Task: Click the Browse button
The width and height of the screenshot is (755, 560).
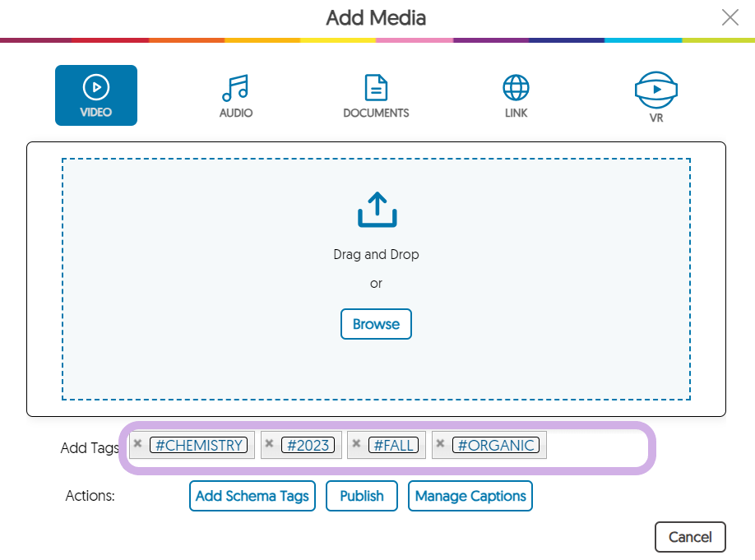Action: click(x=376, y=324)
